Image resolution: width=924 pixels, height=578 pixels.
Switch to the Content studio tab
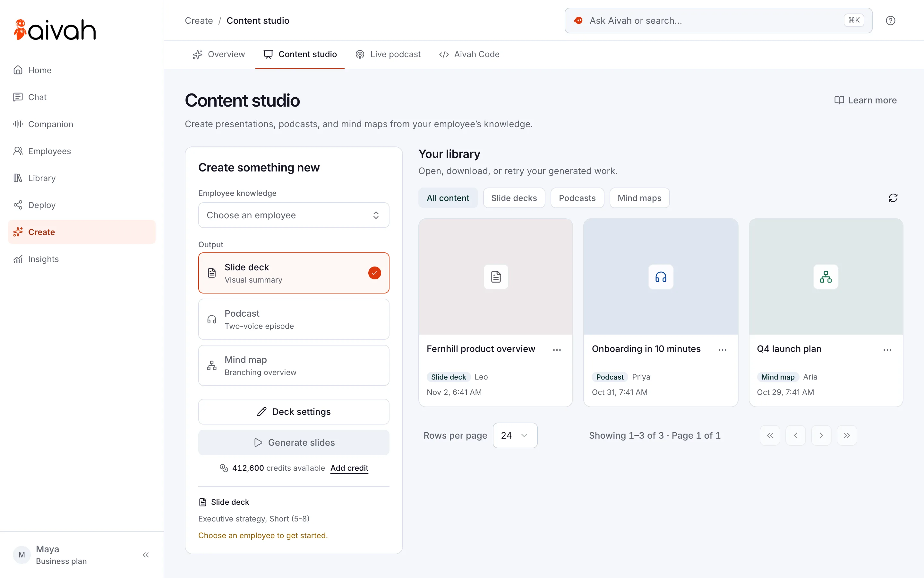tap(300, 54)
